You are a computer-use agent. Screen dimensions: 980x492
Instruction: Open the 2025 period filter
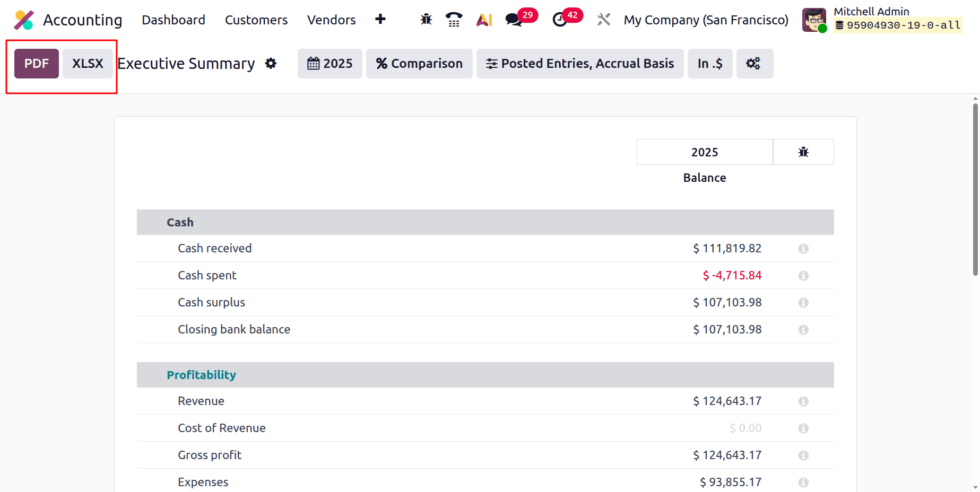tap(329, 64)
